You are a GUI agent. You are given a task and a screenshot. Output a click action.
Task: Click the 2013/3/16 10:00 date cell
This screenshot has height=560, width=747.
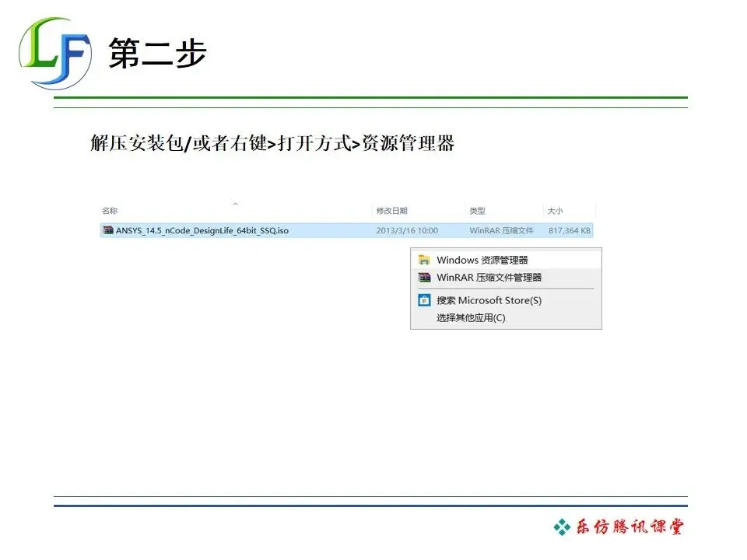pos(407,230)
